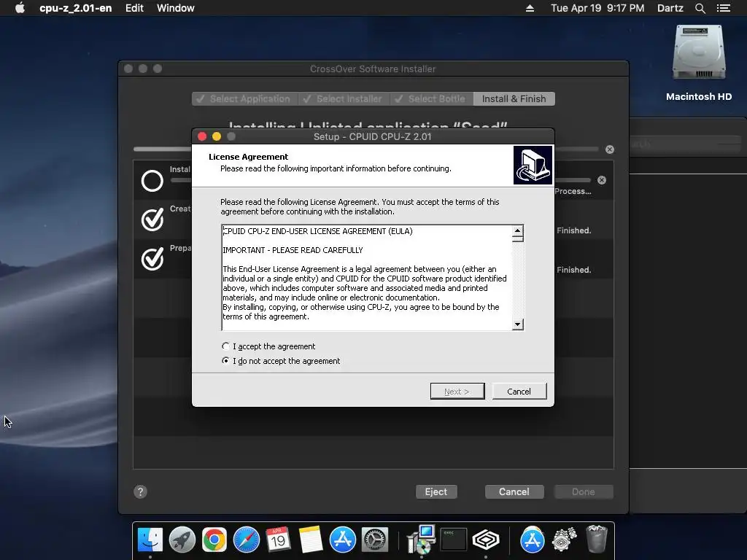Switch to Install & Finish tab
The image size is (747, 560).
coord(514,98)
